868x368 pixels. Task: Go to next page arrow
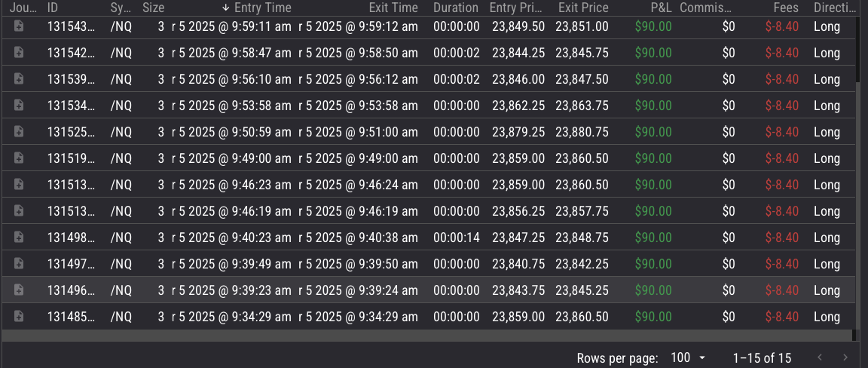pos(845,357)
